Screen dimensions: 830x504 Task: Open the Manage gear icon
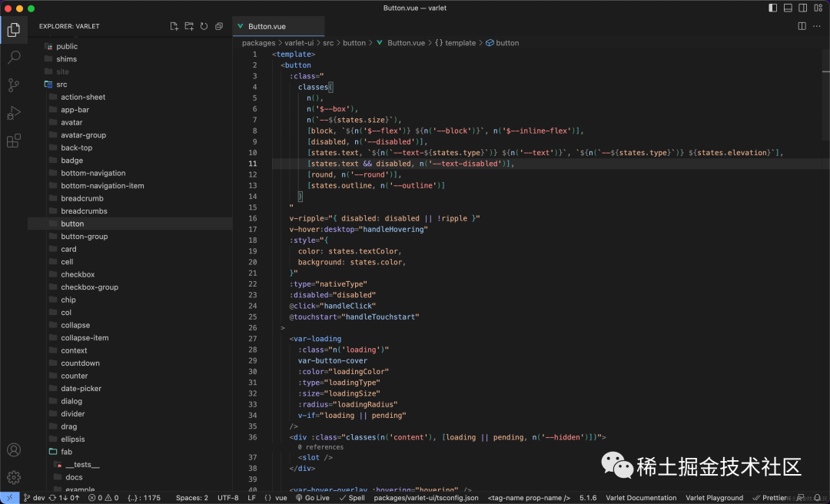14,478
